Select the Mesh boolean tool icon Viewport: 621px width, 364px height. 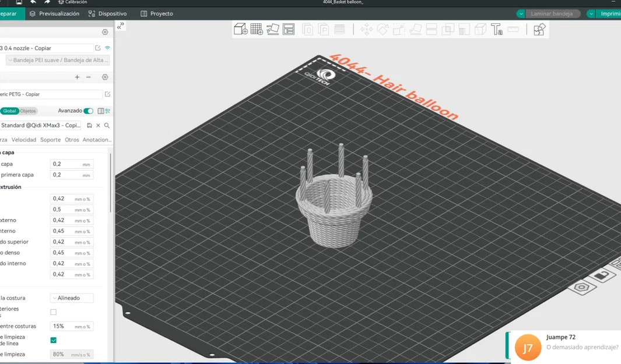coord(448,29)
